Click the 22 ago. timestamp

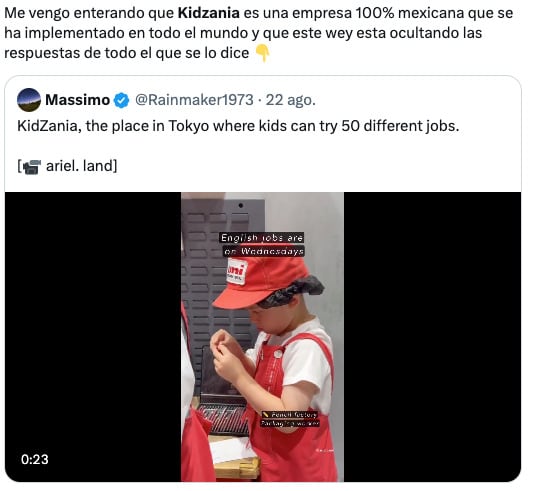pyautogui.click(x=291, y=100)
